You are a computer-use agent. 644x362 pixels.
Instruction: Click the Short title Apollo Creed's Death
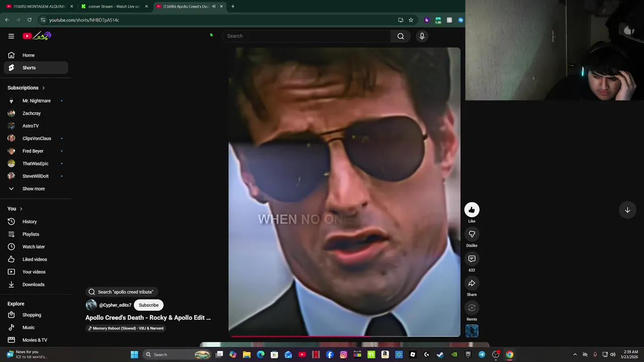click(x=148, y=318)
